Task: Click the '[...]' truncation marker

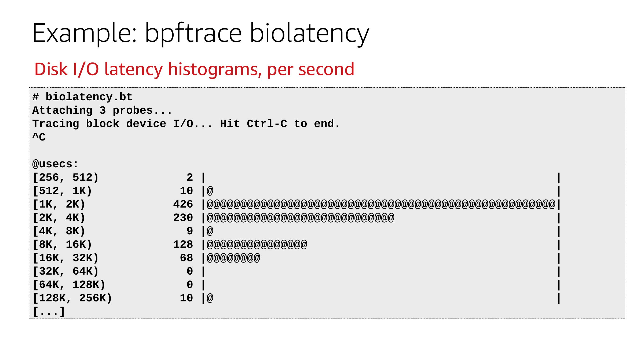Action: (49, 311)
